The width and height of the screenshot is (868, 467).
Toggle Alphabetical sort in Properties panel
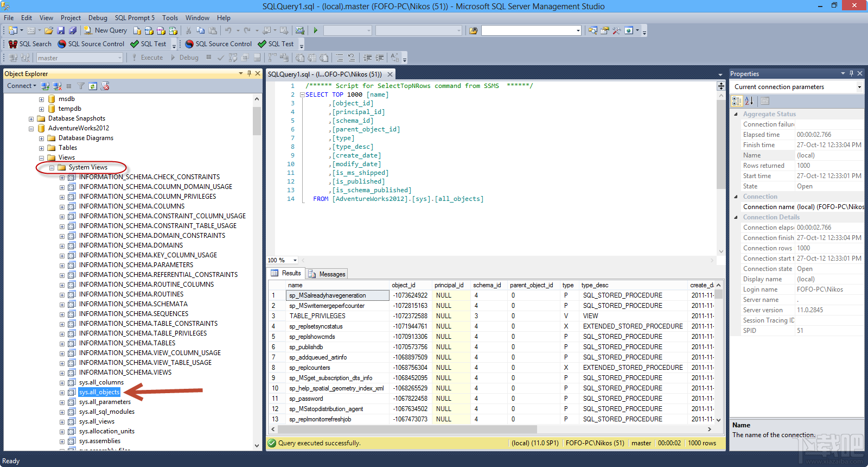click(749, 100)
